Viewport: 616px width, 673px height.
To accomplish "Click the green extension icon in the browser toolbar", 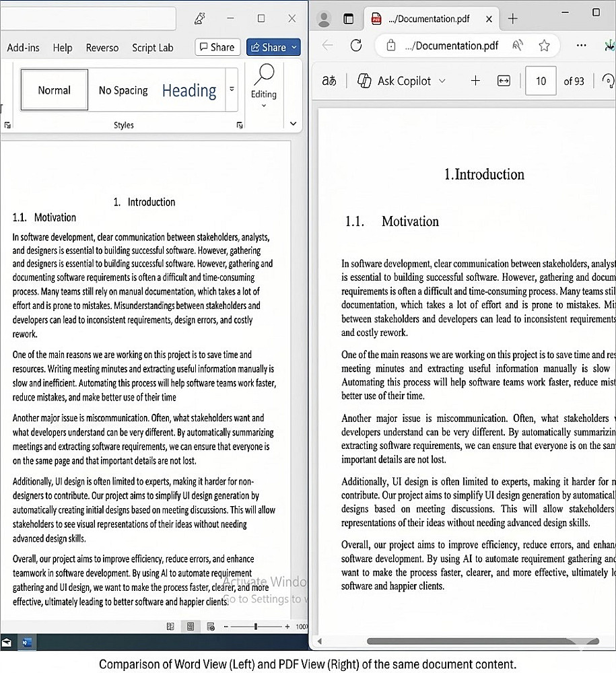I will click(x=609, y=46).
